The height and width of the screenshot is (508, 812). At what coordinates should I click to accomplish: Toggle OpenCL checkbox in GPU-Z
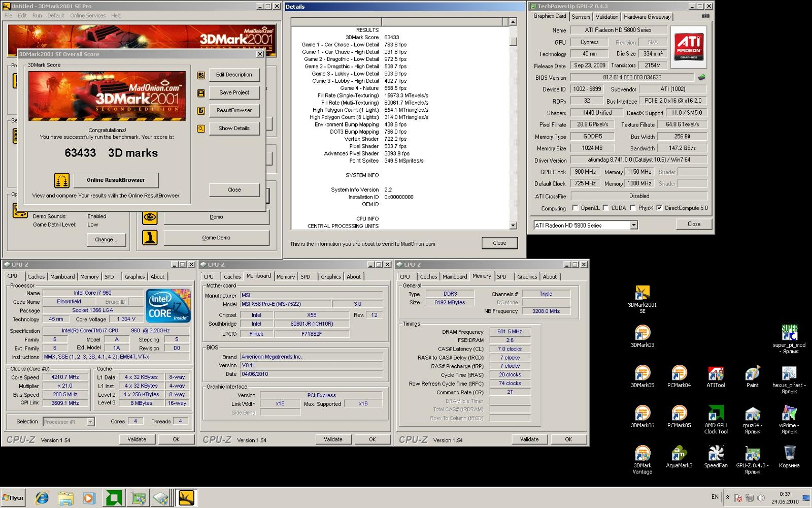[x=575, y=208]
